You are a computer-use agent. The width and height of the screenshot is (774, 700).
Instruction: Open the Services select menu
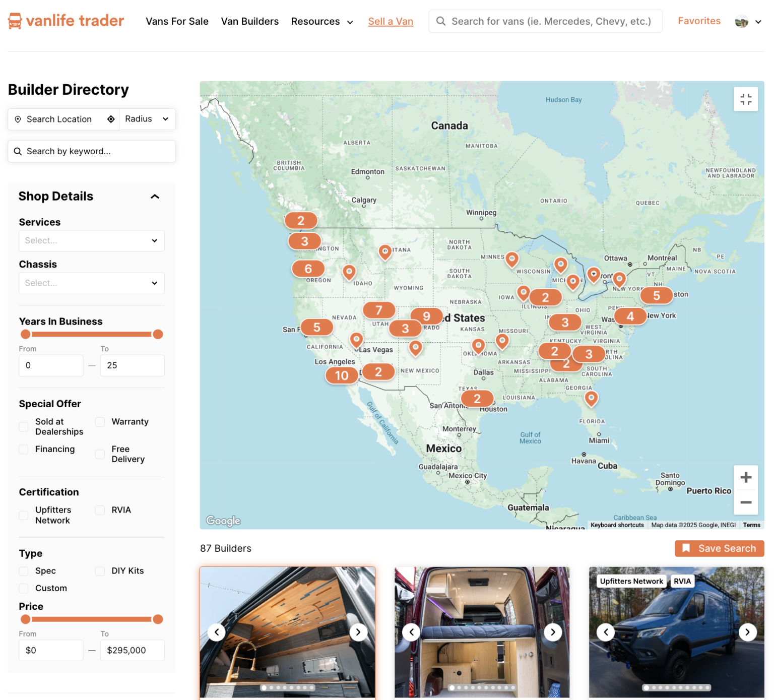click(x=91, y=240)
